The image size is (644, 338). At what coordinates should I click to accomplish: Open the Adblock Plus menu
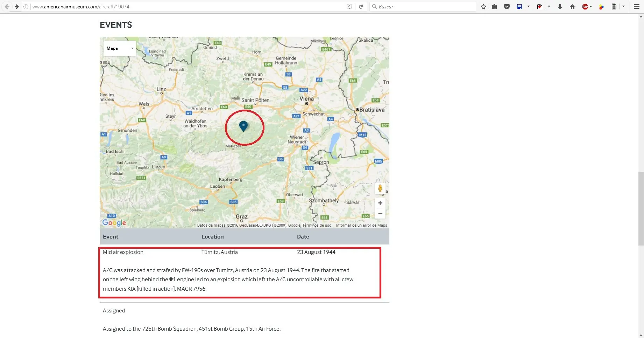click(x=587, y=7)
